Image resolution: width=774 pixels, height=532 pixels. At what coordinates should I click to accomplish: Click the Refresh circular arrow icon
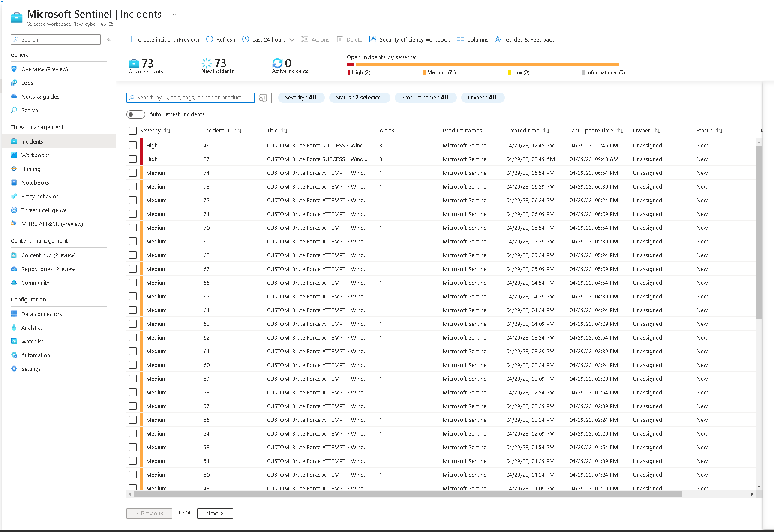210,39
